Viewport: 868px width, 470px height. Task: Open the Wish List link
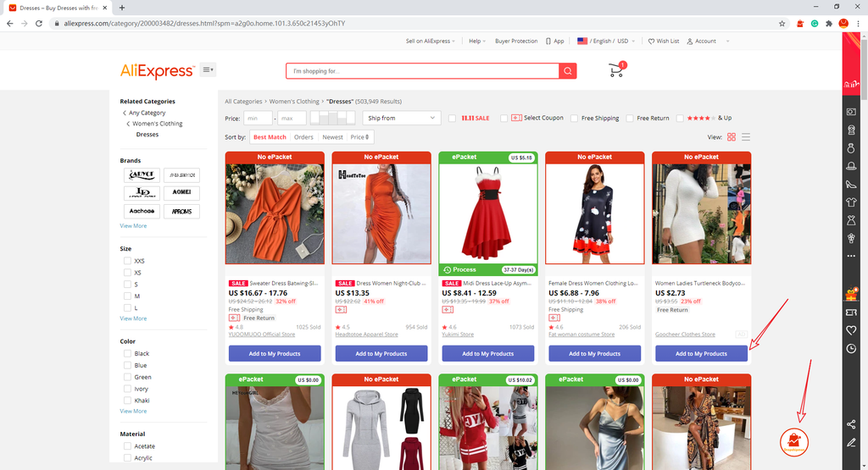[663, 41]
